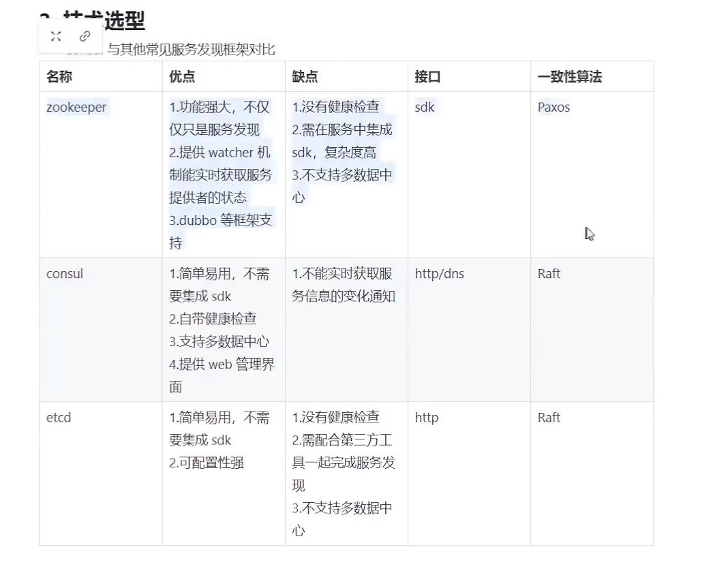Click the 名称 column header
Screen dimensions: 713x588
[x=59, y=77]
